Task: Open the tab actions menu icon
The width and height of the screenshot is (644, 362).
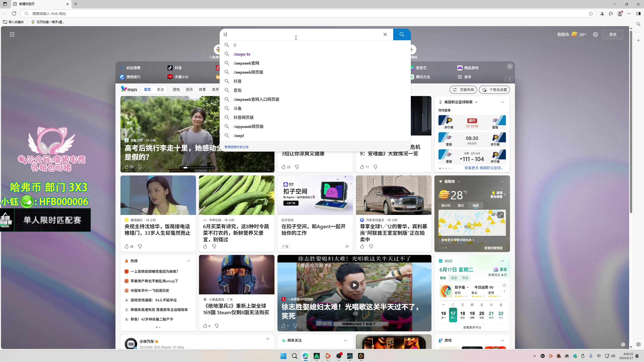Action: point(5,4)
